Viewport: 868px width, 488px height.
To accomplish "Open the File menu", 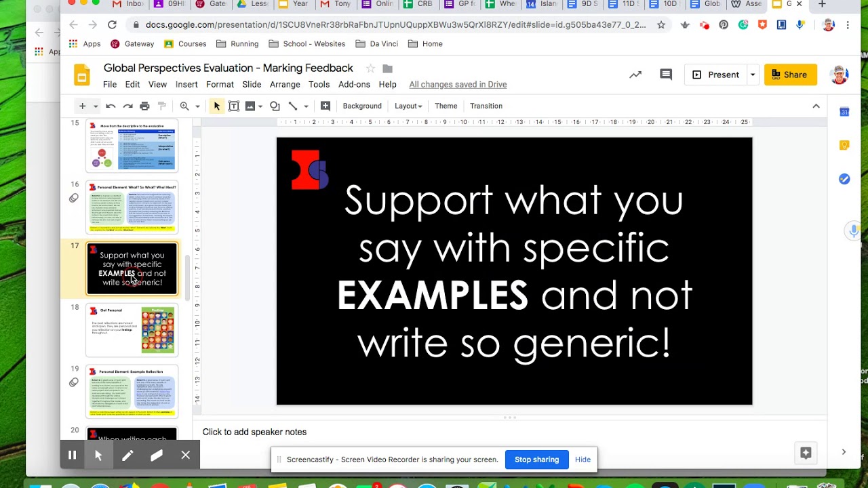I will (x=110, y=84).
